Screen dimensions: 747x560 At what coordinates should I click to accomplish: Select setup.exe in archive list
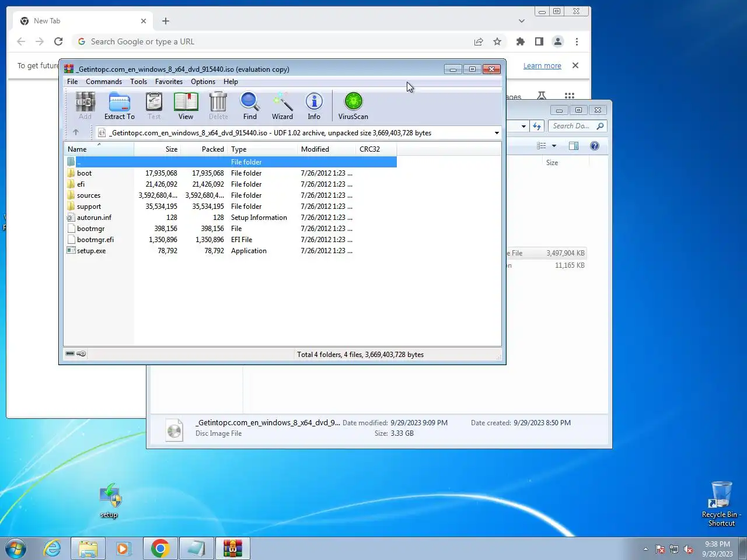coord(231,251)
